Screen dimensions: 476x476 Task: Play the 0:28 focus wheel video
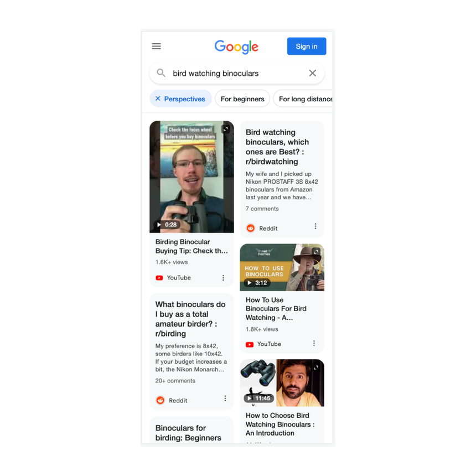click(192, 177)
